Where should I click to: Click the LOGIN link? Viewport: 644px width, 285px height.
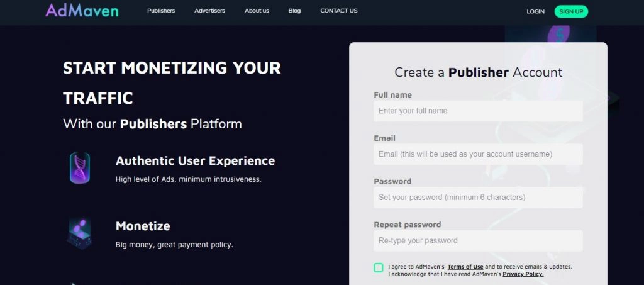[x=536, y=11]
